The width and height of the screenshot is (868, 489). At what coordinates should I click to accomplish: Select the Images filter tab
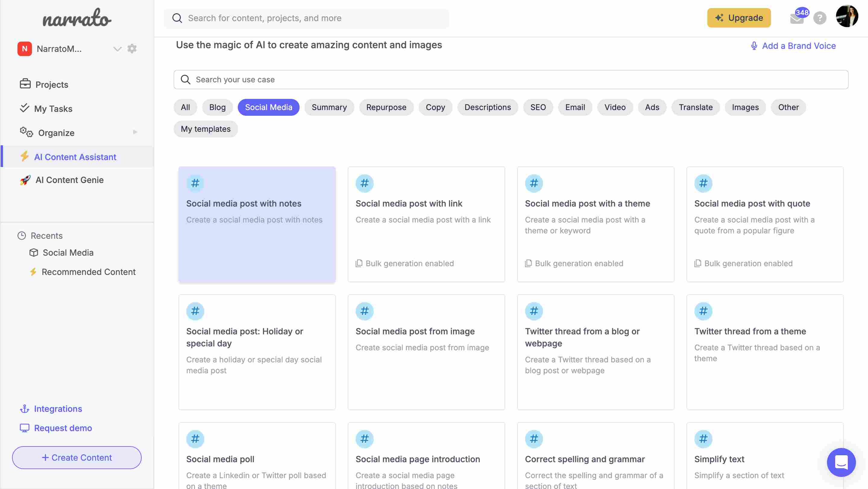[x=745, y=107]
